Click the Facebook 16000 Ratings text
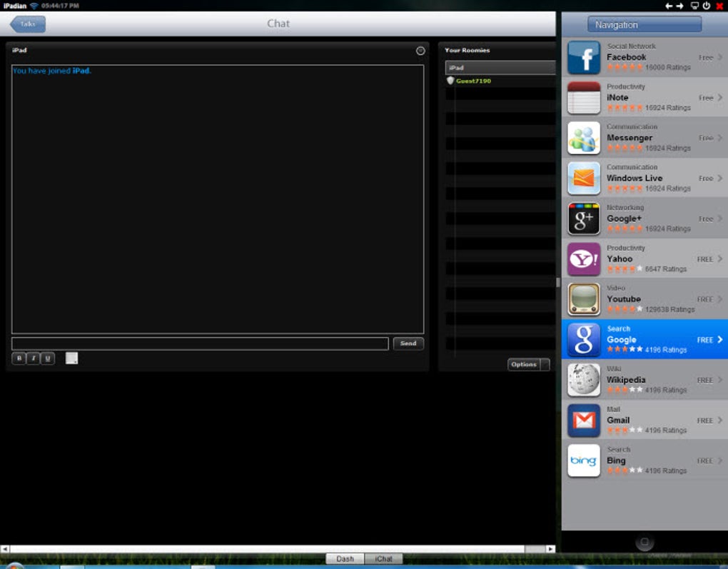The image size is (728, 569). pyautogui.click(x=667, y=67)
